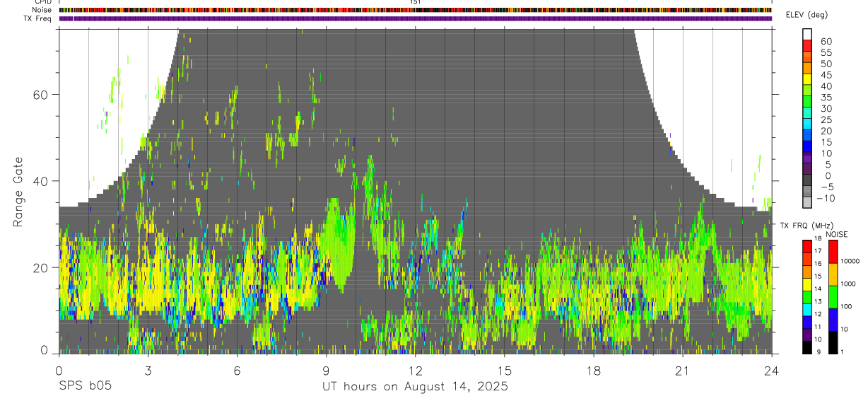Viewport: 868px width, 401px height.
Task: Click the '1000' label on NOISE legend
Action: click(850, 284)
